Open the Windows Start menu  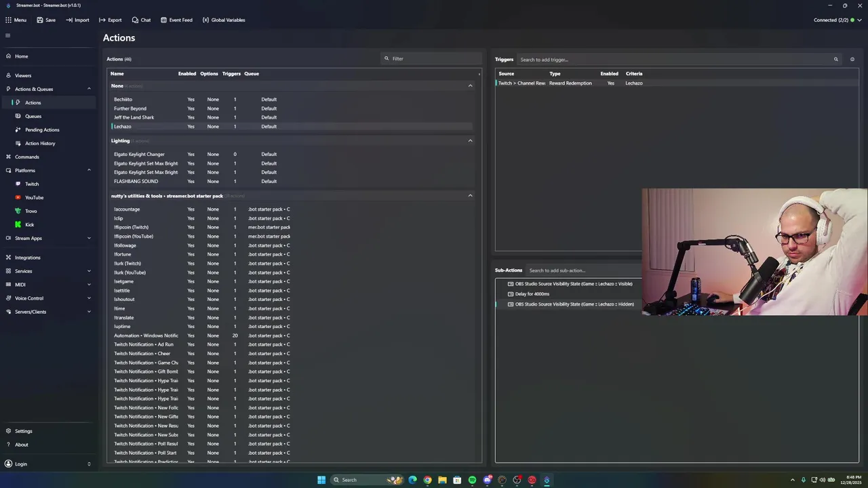[321, 480]
